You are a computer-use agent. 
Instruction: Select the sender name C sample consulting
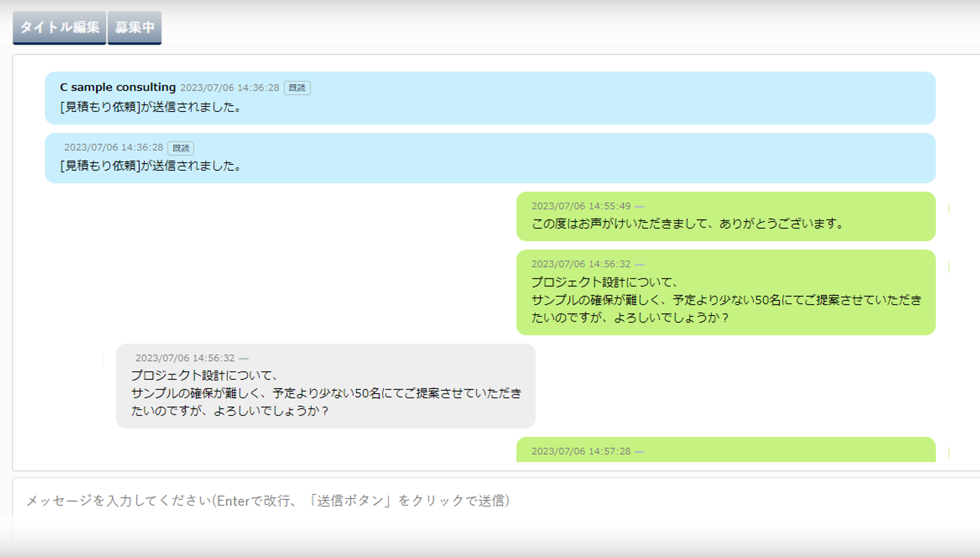pyautogui.click(x=118, y=87)
